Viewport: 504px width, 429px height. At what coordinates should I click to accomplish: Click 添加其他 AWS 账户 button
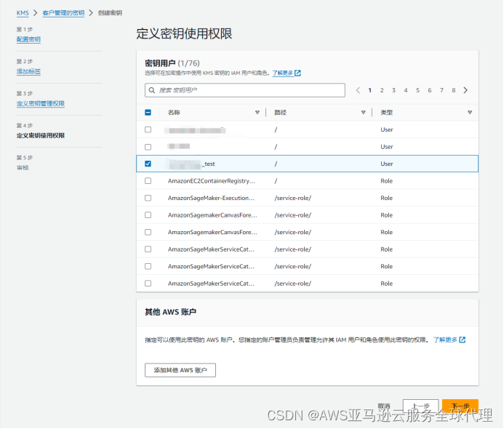click(180, 370)
